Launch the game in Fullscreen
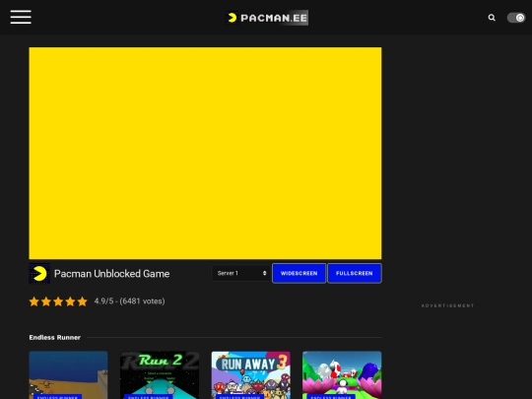The width and height of the screenshot is (532, 399). pyautogui.click(x=355, y=273)
